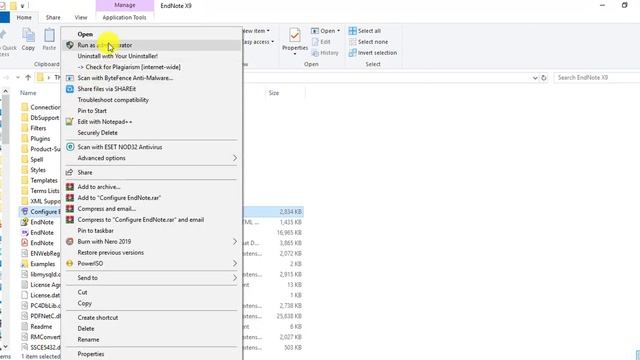Viewport: 640px width, 360px height.
Task: Click the History icon in Open group
Action: (x=315, y=53)
